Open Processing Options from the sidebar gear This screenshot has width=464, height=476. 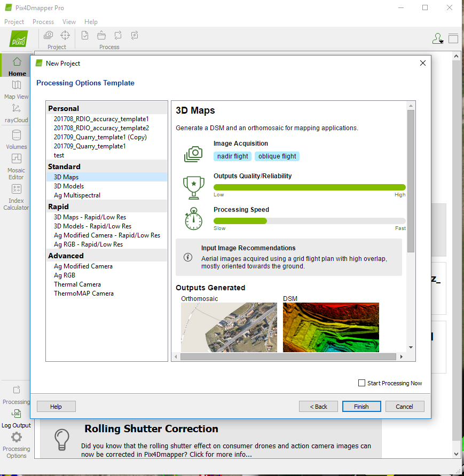click(16, 442)
